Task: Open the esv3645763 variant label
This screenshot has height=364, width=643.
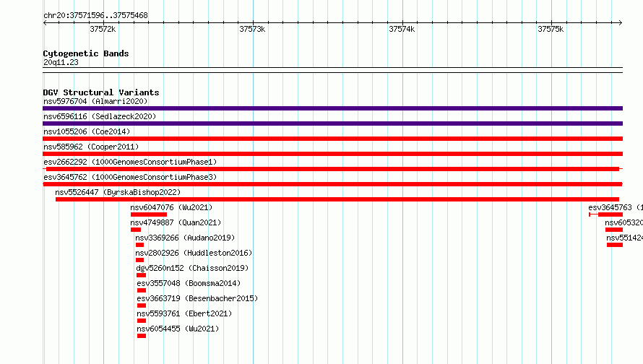Action: tap(616, 207)
